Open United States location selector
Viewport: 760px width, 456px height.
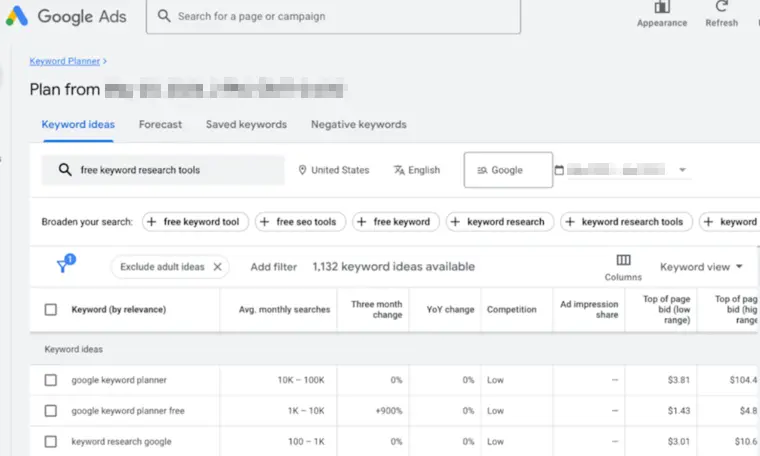pyautogui.click(x=333, y=170)
